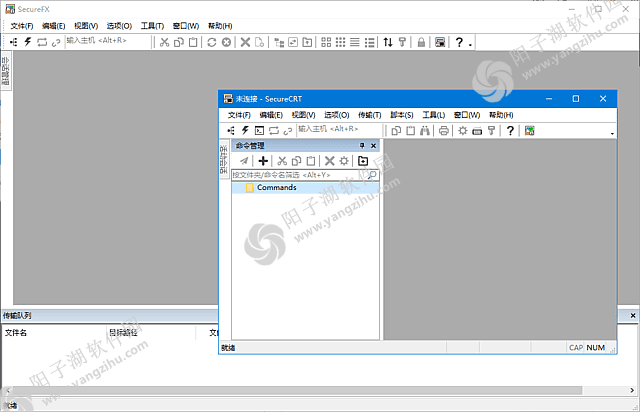Maximize the SecureCRT window
Viewport: 640px width, 412px height.
point(576,99)
